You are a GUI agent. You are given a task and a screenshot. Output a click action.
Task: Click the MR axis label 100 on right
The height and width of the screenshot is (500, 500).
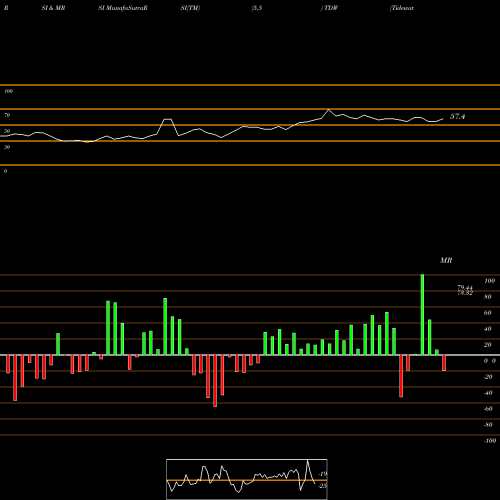coord(489,281)
